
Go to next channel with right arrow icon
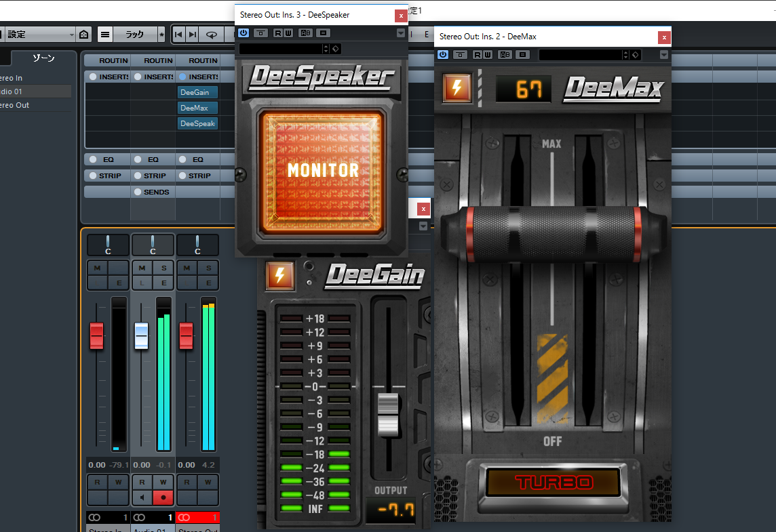[x=193, y=34]
